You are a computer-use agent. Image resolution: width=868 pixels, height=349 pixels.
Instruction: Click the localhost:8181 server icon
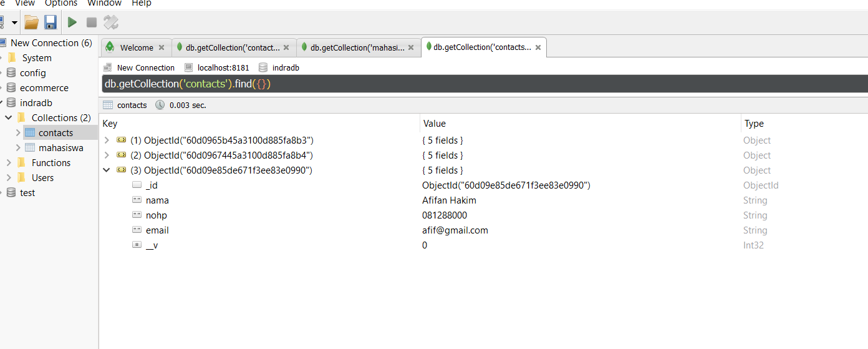tap(188, 67)
